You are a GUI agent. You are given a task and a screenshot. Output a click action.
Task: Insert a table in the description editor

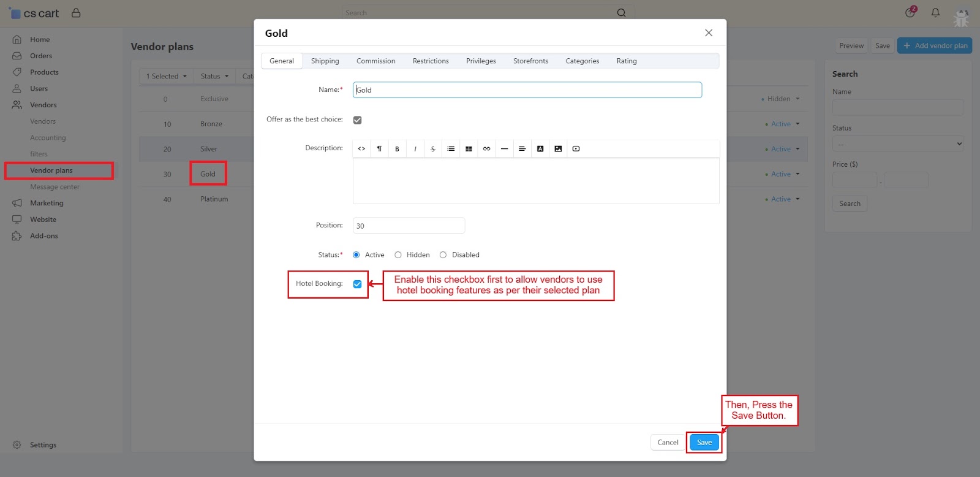click(469, 149)
